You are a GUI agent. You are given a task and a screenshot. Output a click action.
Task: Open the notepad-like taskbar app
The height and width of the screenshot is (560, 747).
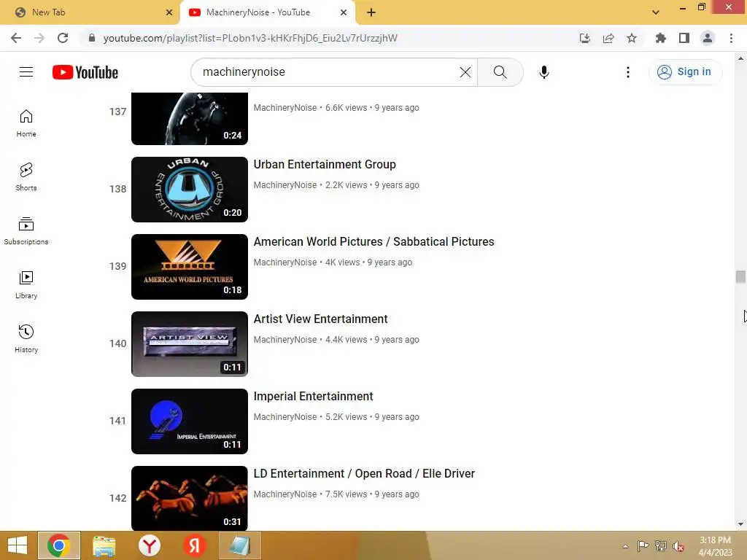239,545
